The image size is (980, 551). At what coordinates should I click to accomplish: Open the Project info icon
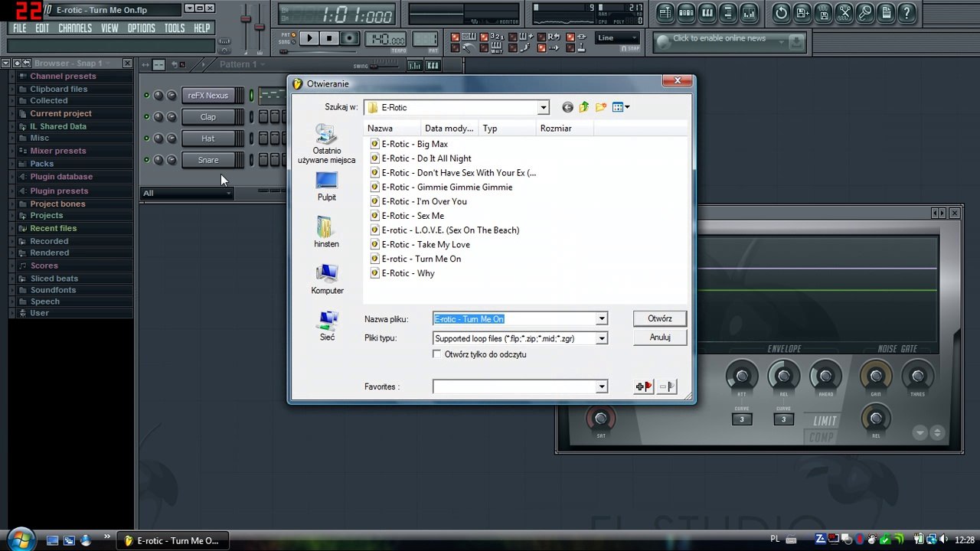coord(886,12)
